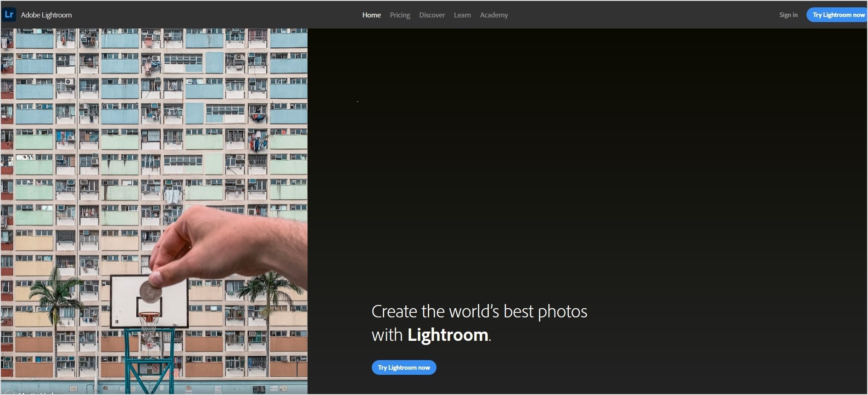Open the Learn section

(462, 15)
